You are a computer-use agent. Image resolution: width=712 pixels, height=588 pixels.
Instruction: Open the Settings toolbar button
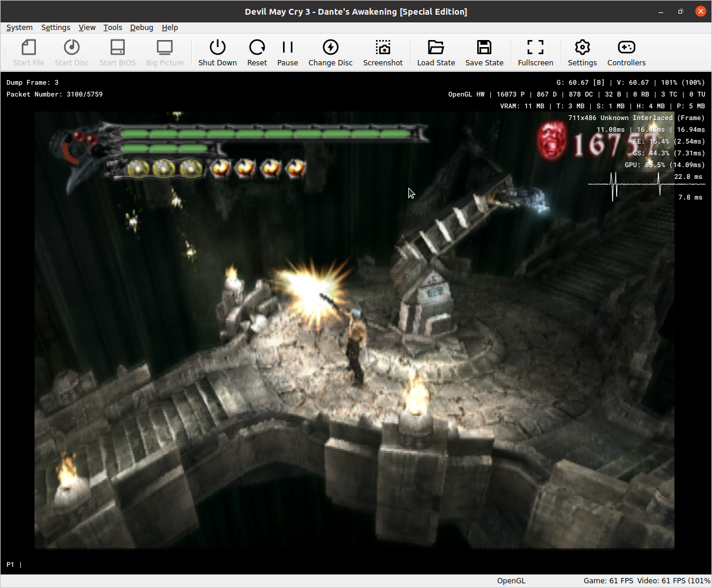pyautogui.click(x=583, y=53)
